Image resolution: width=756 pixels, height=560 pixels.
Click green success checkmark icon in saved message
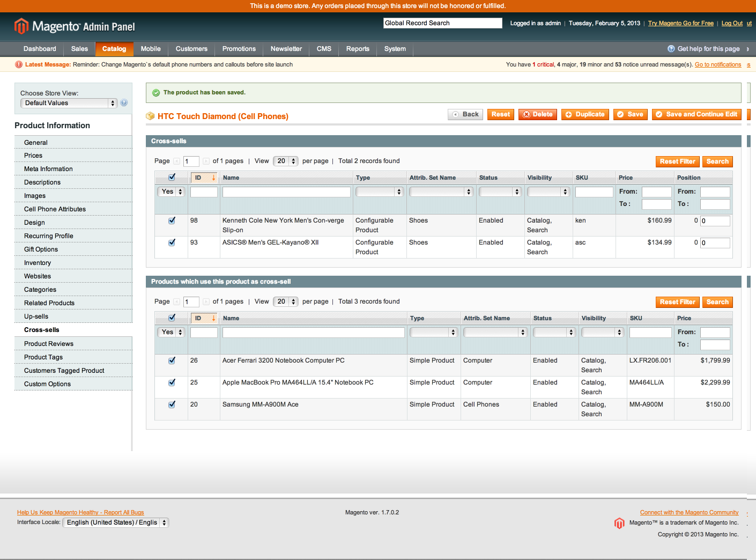[x=156, y=93]
